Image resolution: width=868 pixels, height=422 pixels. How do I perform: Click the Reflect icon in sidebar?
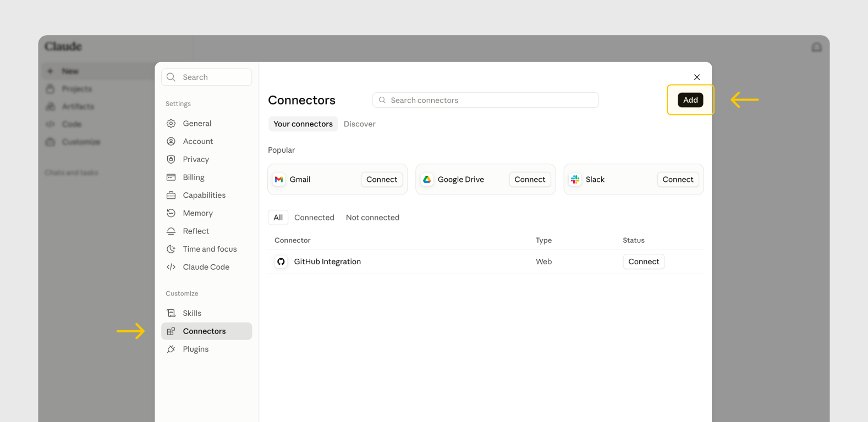click(x=171, y=231)
